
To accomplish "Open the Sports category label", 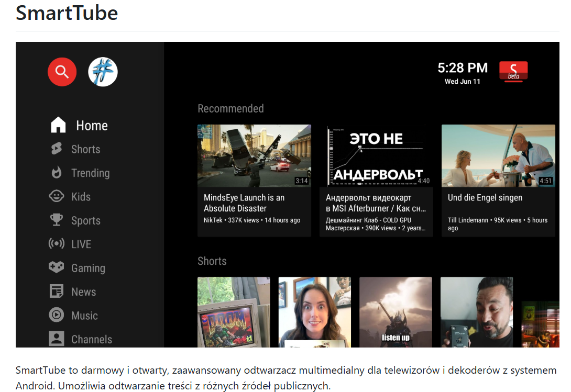I will pyautogui.click(x=86, y=220).
